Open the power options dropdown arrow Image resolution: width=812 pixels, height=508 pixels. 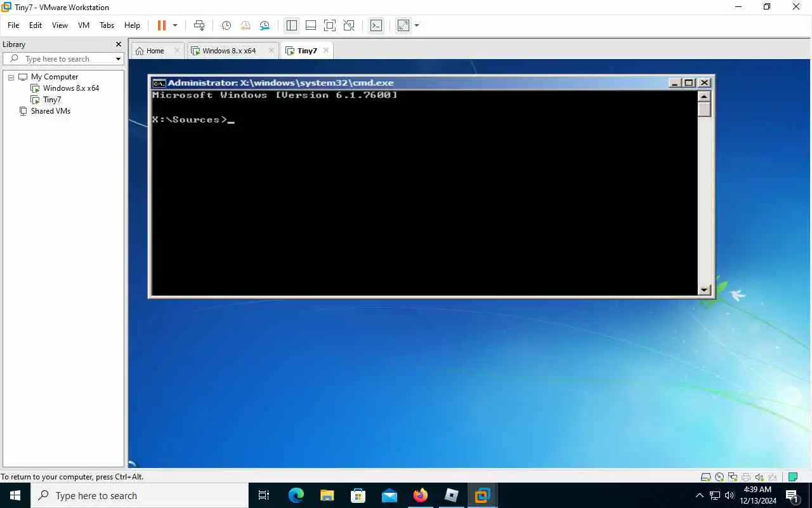coord(175,25)
